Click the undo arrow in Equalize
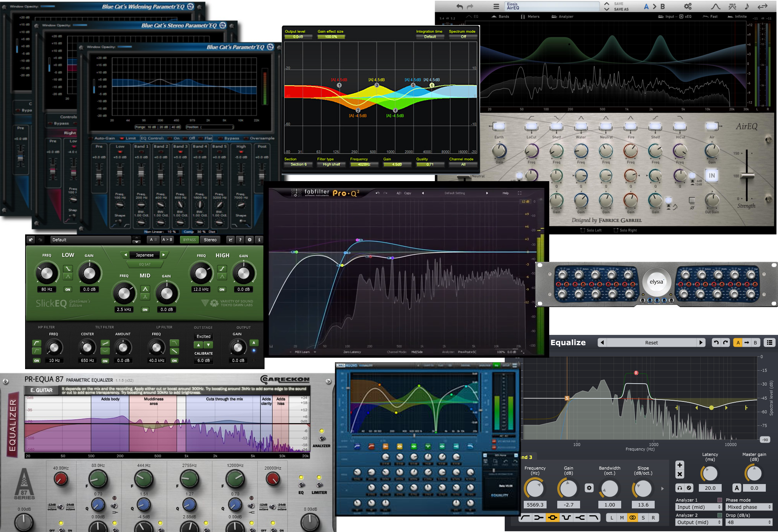This screenshot has width=778, height=532. tap(716, 342)
